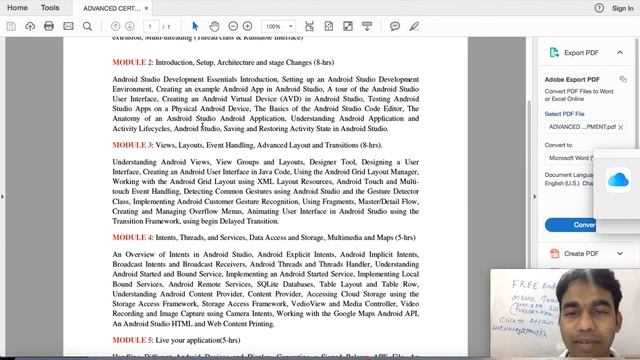Send file by email envelope icon
This screenshot has width=640, height=360.
click(68, 26)
